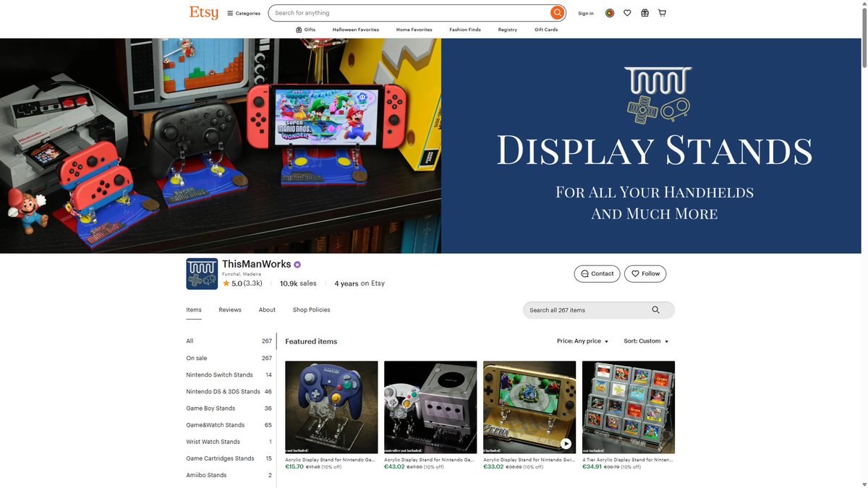
Task: Switch to the Items tab
Action: click(194, 310)
